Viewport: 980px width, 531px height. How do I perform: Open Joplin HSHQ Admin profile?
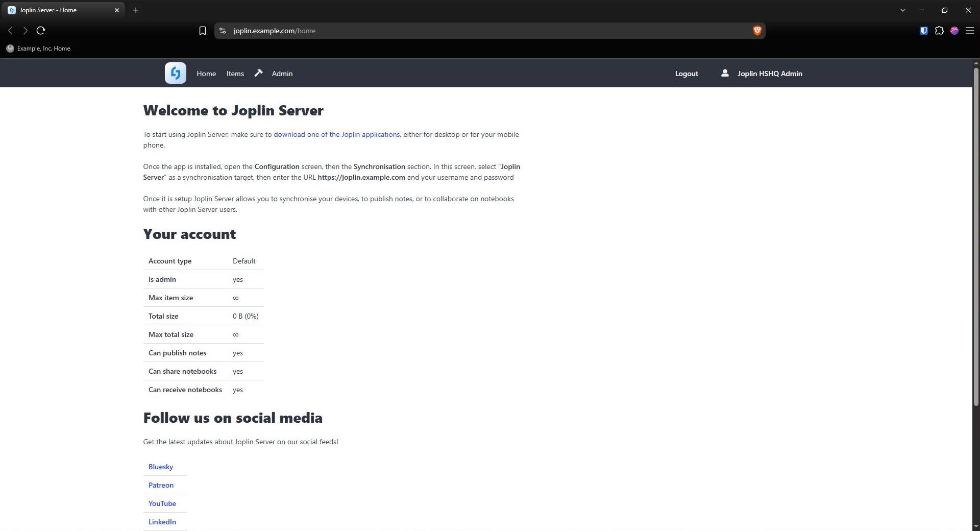click(770, 74)
